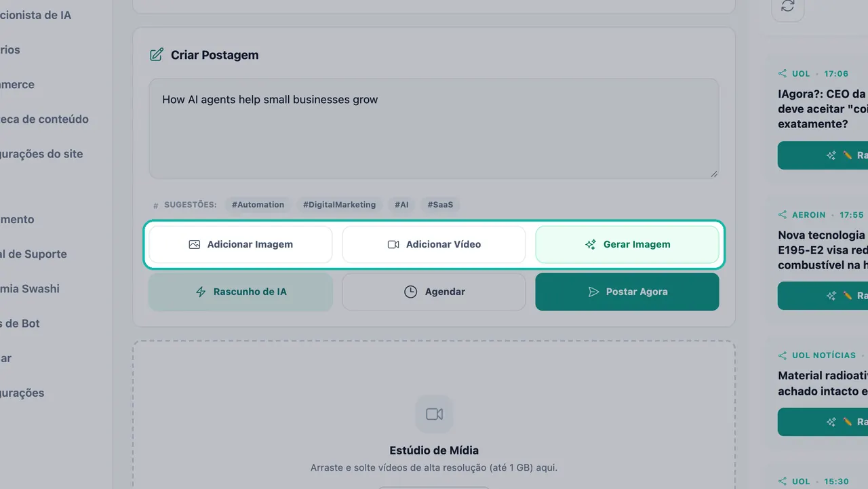Click the video camera icon in Estúdio de Mídia
The image size is (868, 489).
point(434,414)
